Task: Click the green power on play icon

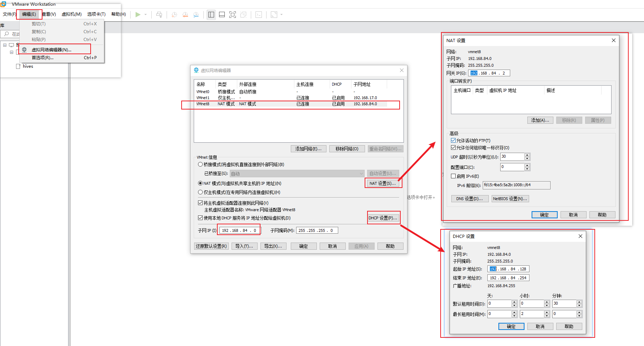Action: pos(138,15)
